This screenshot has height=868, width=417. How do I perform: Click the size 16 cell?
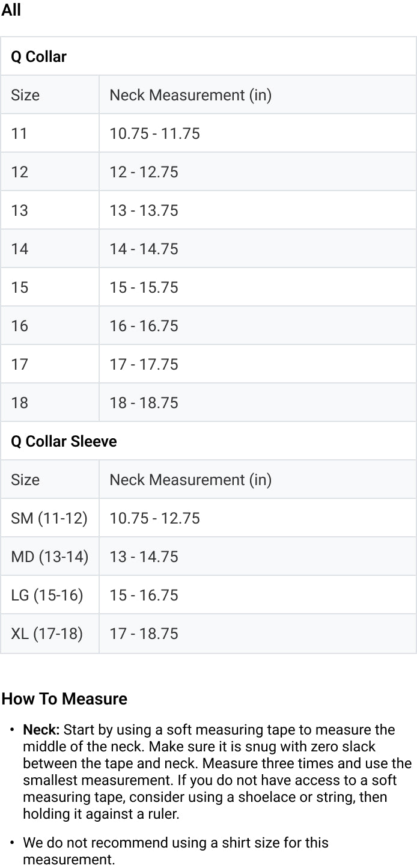tap(19, 326)
